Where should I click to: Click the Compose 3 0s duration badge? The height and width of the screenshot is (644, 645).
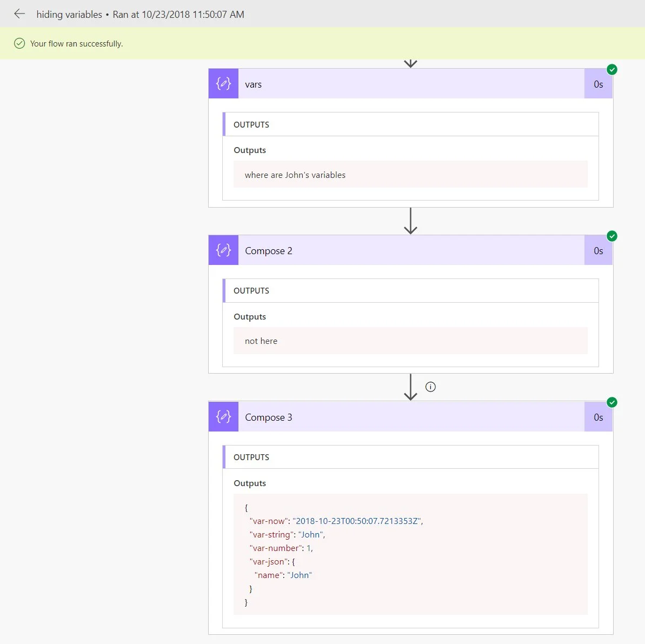pos(598,417)
